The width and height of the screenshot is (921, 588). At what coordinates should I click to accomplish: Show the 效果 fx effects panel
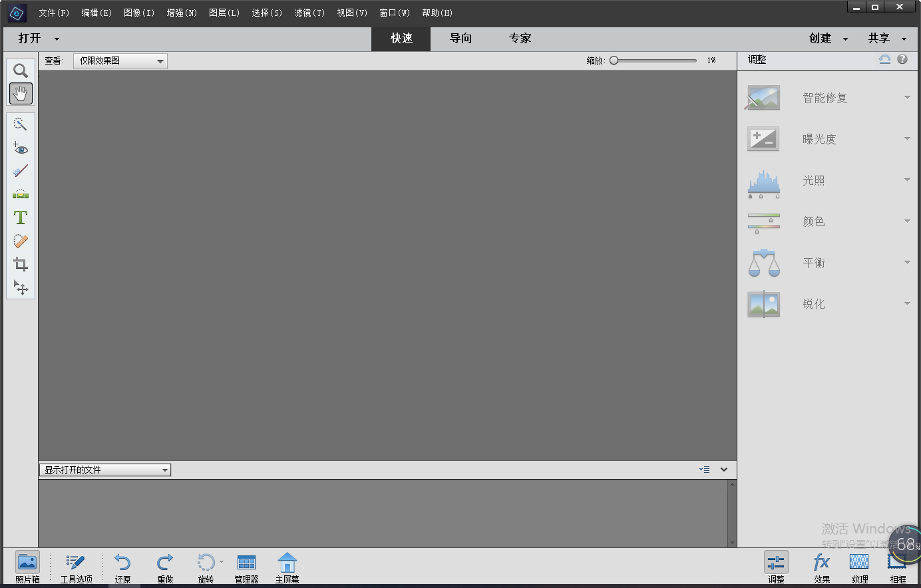822,567
